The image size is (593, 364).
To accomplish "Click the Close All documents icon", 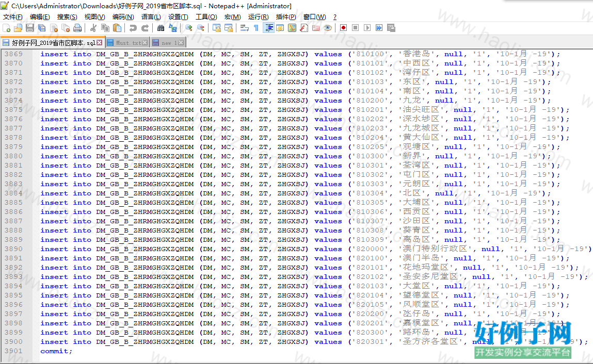I will tap(66, 28).
